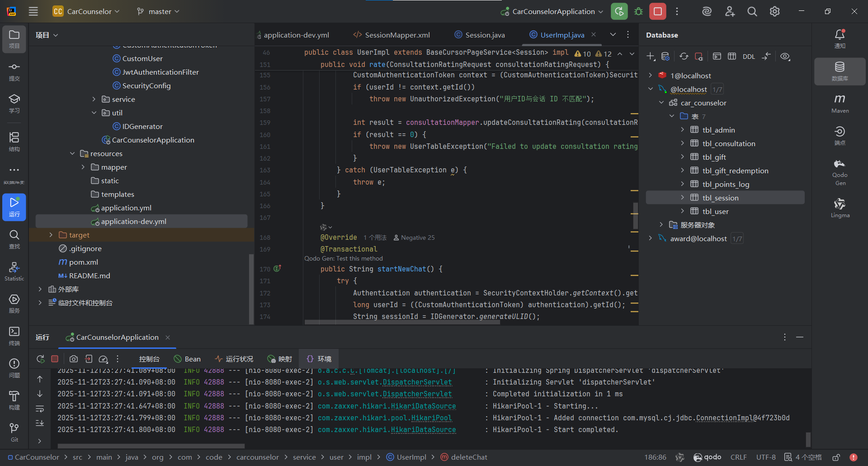Expand the target folder
The width and height of the screenshot is (868, 466).
pyautogui.click(x=51, y=235)
